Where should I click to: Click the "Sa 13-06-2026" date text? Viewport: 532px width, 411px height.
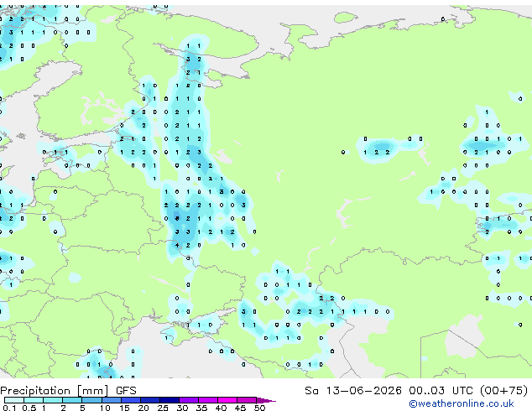tap(353, 391)
